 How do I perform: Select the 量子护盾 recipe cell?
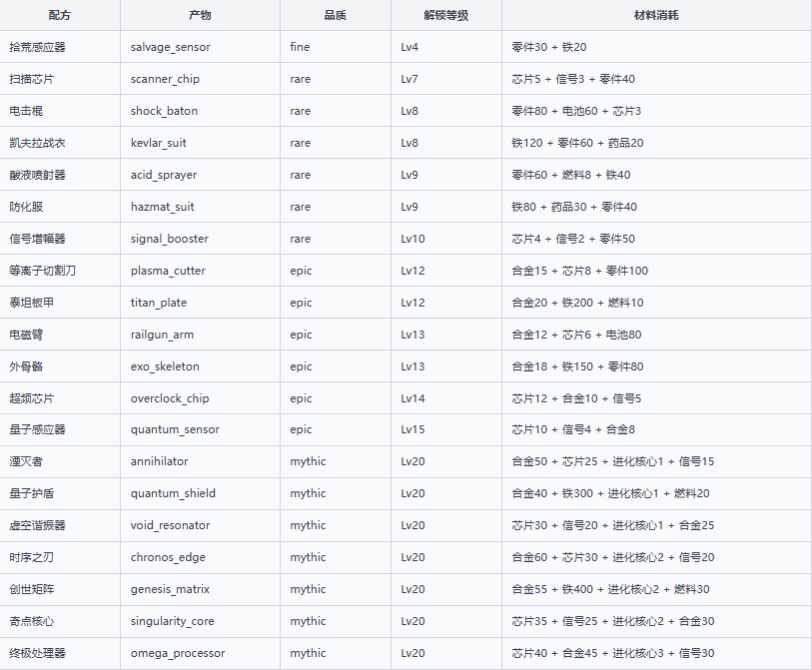click(x=60, y=493)
